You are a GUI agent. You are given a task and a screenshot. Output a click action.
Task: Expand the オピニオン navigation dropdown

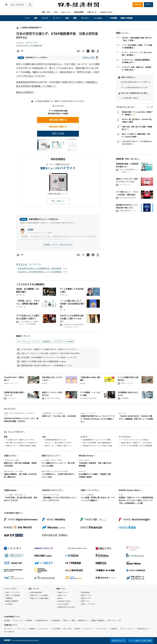(x=86, y=18)
